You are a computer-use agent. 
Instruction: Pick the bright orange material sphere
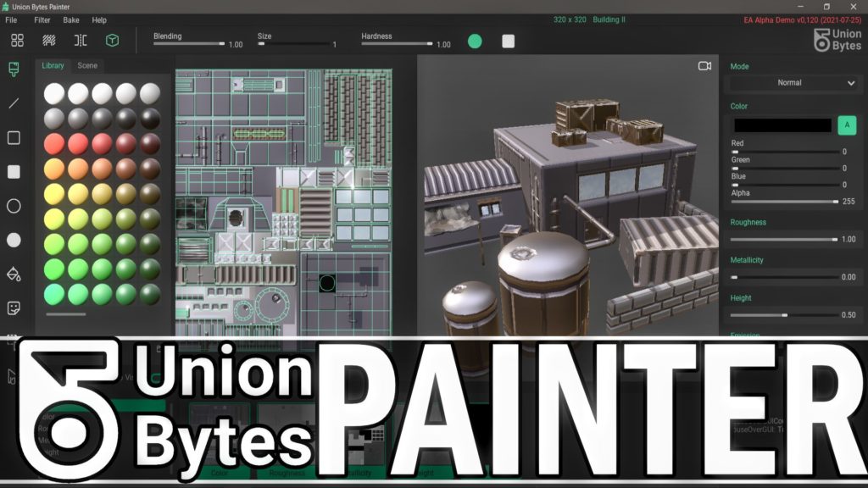(x=53, y=169)
